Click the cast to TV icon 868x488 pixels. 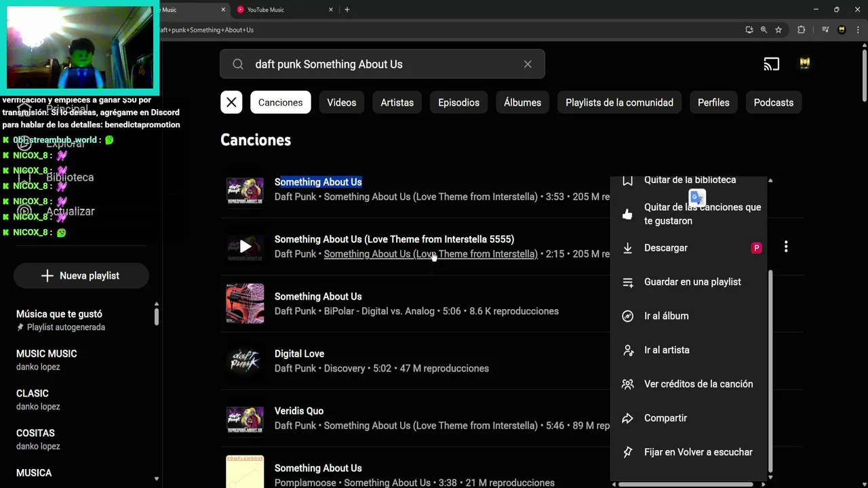771,64
